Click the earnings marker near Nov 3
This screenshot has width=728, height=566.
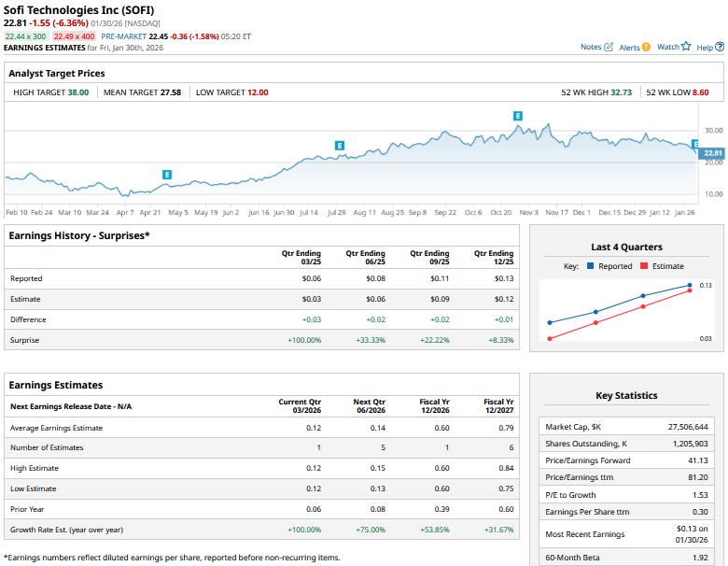coord(518,116)
